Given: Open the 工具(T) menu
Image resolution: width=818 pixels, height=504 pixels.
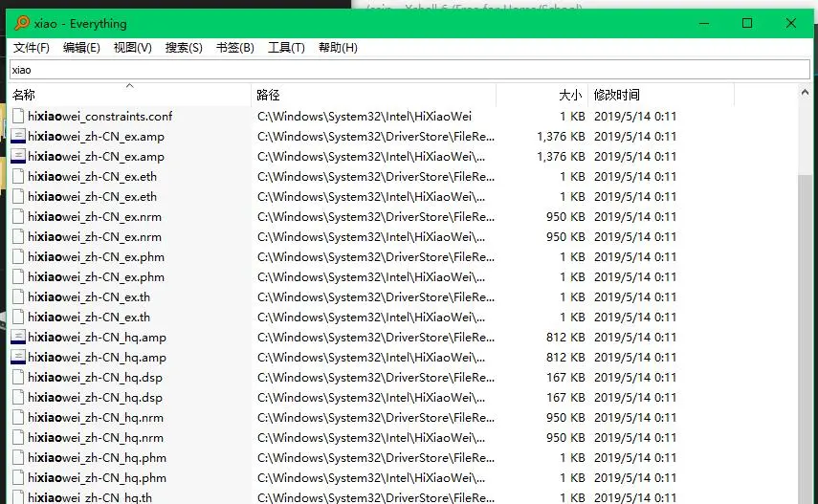Looking at the screenshot, I should tap(286, 48).
